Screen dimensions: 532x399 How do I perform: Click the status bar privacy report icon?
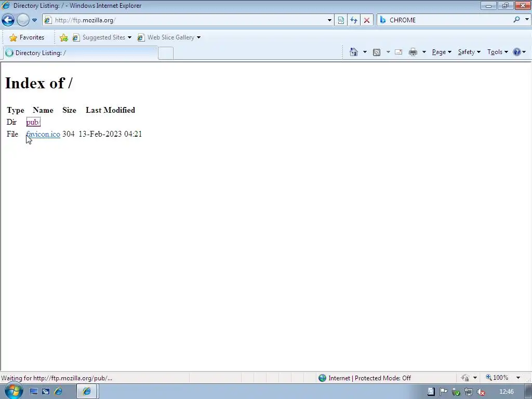point(465,378)
